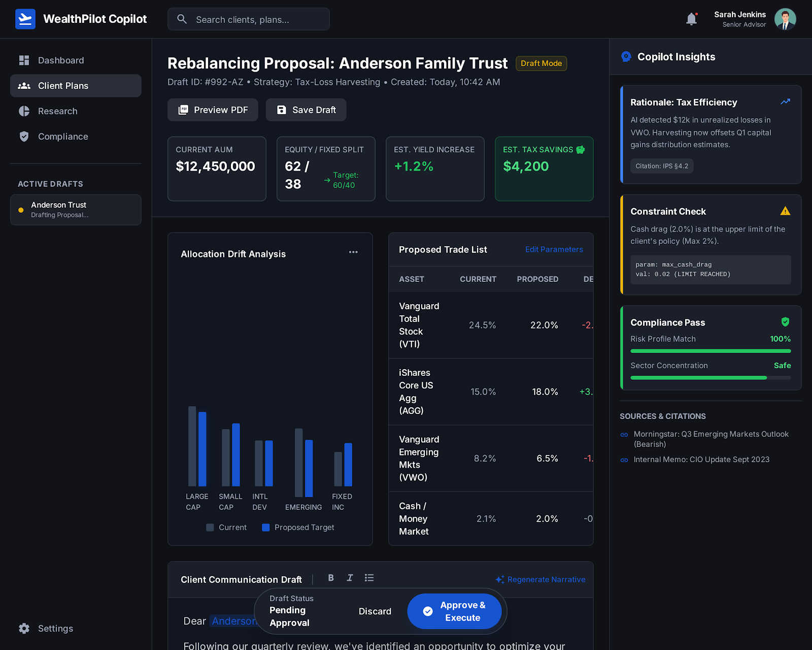Click the notification bell icon

pyautogui.click(x=691, y=19)
